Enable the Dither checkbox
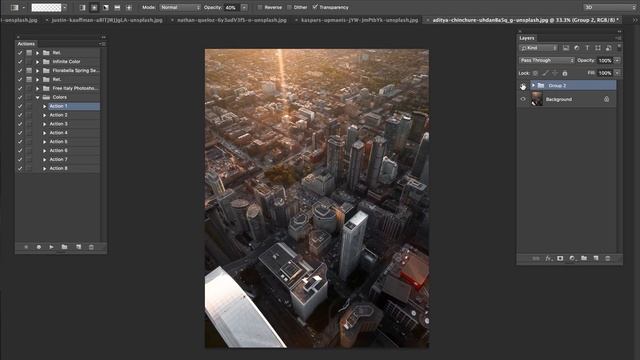 point(289,7)
